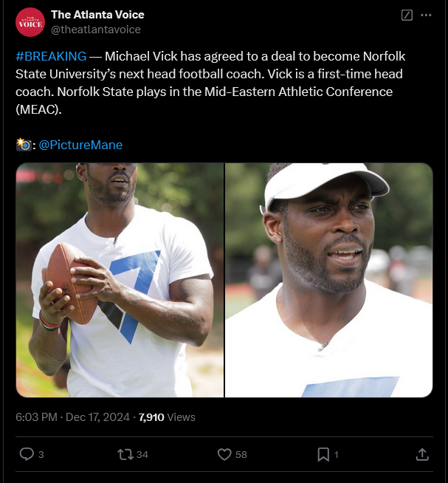Open the left photo of Vick holding football
Image resolution: width=448 pixels, height=483 pixels.
(x=120, y=280)
